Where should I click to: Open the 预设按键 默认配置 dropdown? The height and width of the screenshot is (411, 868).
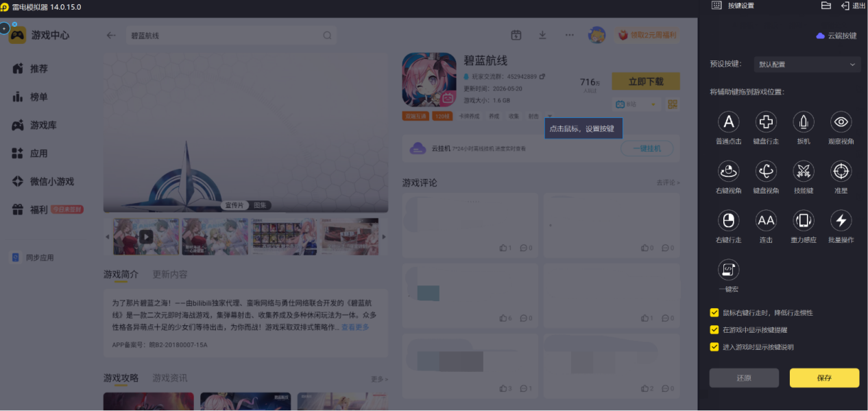tap(807, 64)
